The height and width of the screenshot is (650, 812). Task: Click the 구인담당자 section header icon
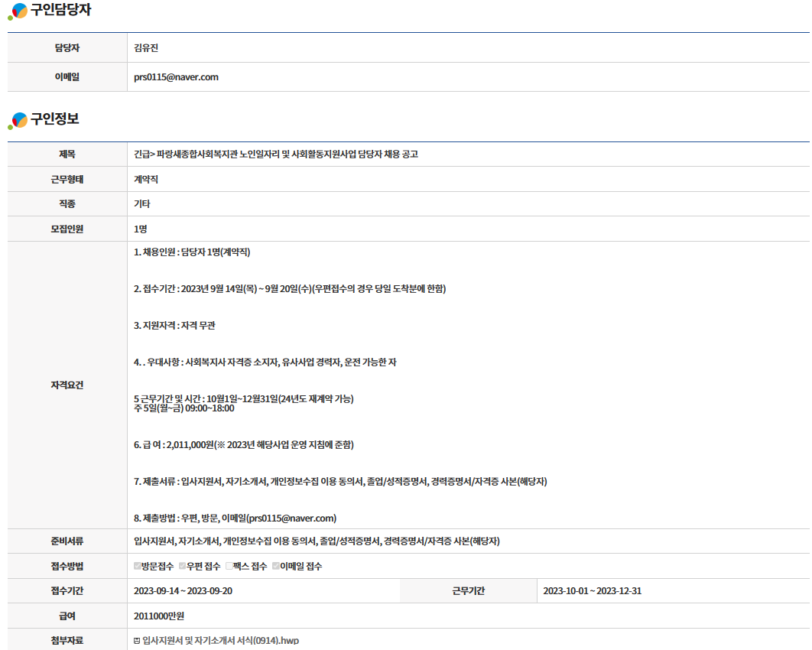pyautogui.click(x=18, y=11)
